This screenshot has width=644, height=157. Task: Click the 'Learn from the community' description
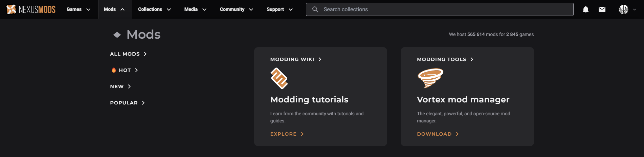coord(317,117)
